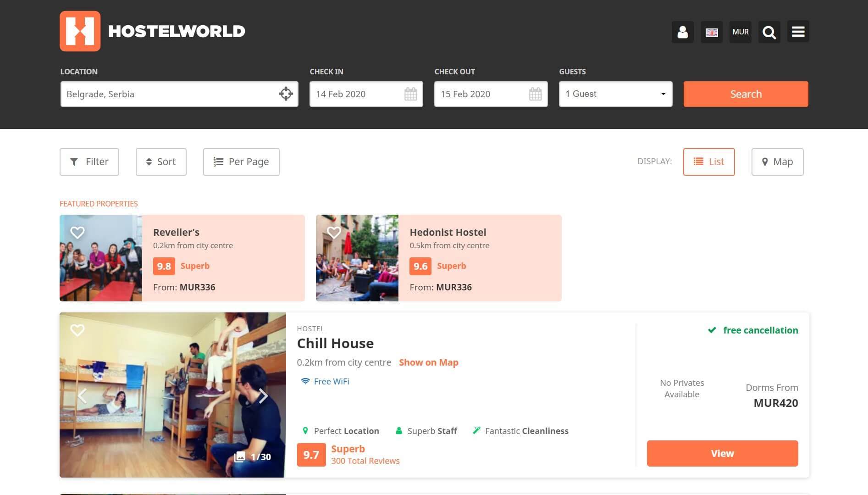Click the Superb Staff person icon
Viewport: 868px width, 495px height.
click(398, 431)
